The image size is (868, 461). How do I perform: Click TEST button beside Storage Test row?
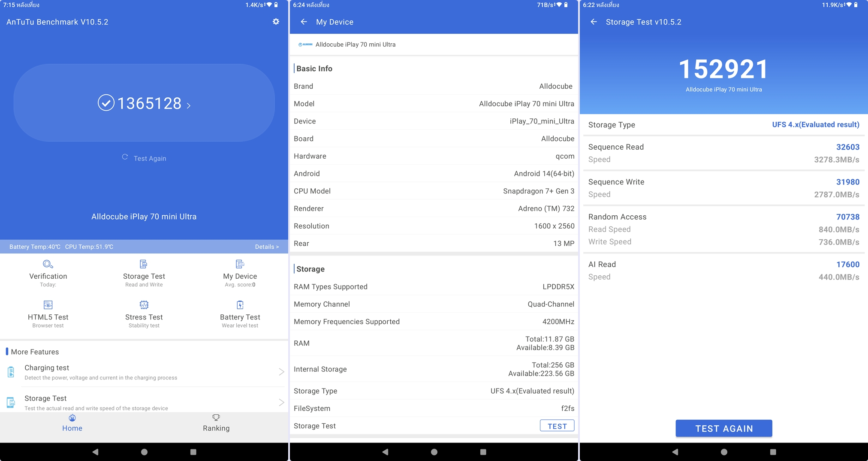pyautogui.click(x=557, y=426)
